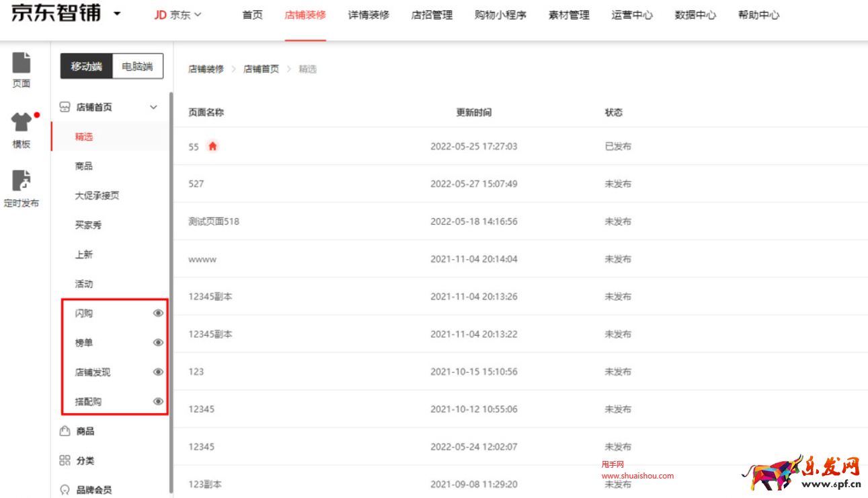The width and height of the screenshot is (868, 498).
Task: Click the 页面名称 column header
Action: pyautogui.click(x=206, y=112)
